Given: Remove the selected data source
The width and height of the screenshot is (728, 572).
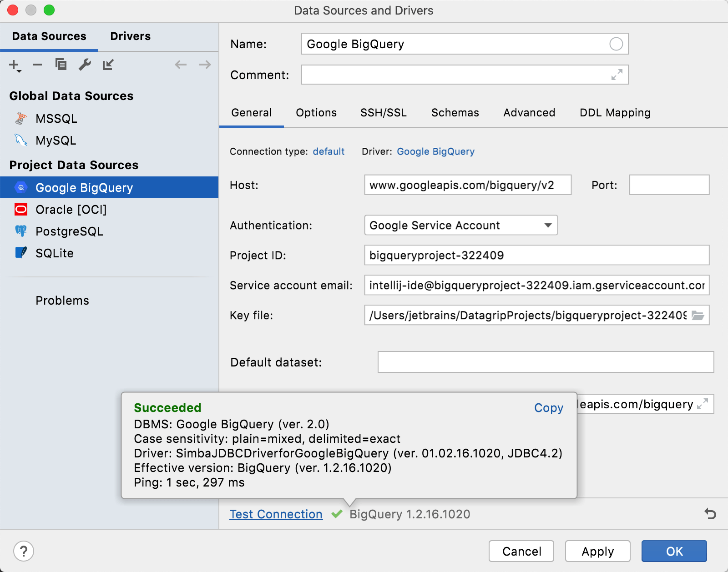Looking at the screenshot, I should 37,65.
